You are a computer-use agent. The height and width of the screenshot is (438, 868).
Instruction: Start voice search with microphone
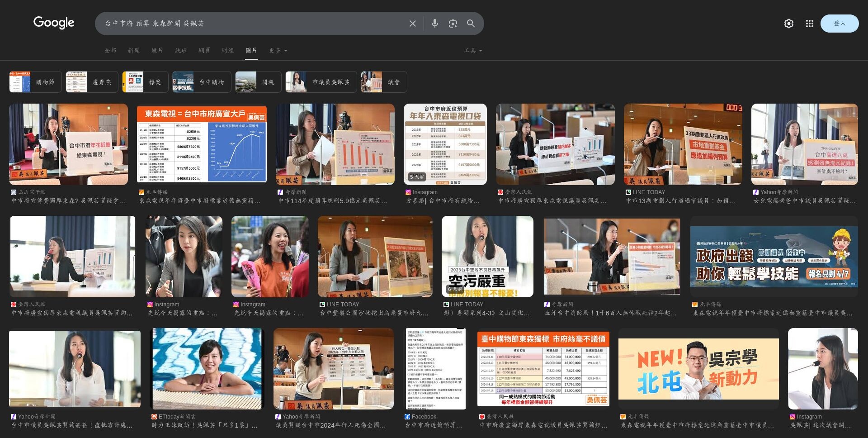click(434, 24)
